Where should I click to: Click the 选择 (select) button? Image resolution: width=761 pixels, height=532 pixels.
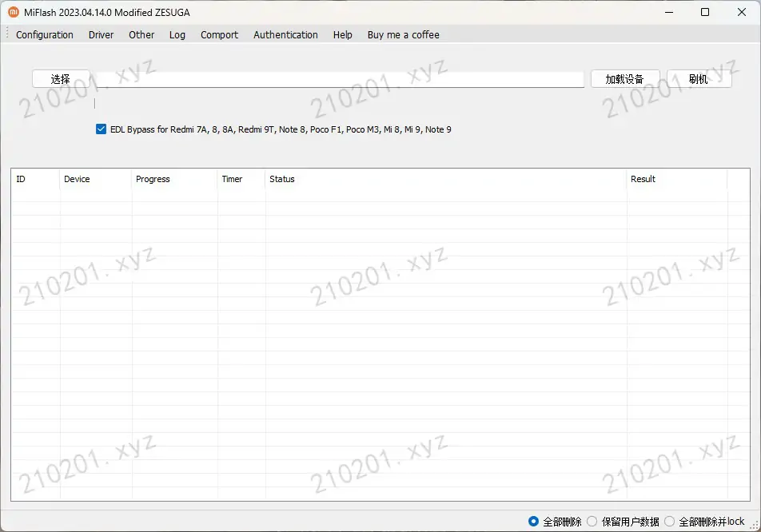(x=61, y=79)
